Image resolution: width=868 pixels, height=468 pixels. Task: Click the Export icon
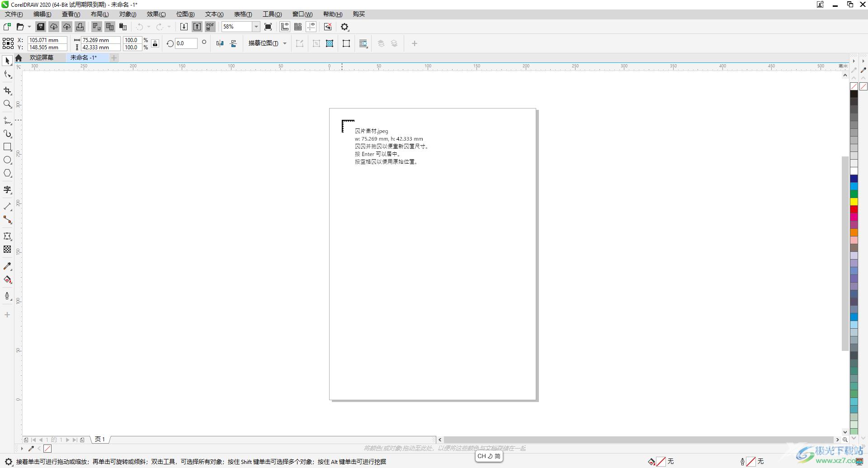tap(197, 27)
